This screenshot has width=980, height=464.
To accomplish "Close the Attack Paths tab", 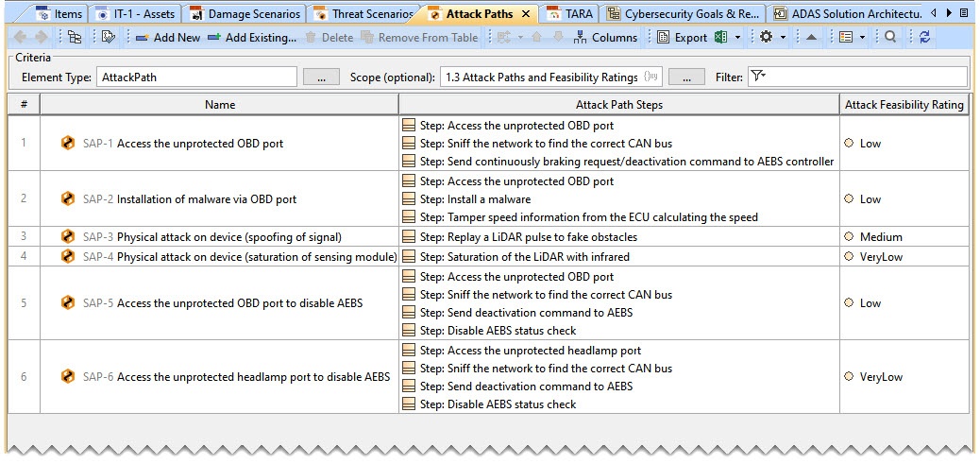I will (x=526, y=14).
